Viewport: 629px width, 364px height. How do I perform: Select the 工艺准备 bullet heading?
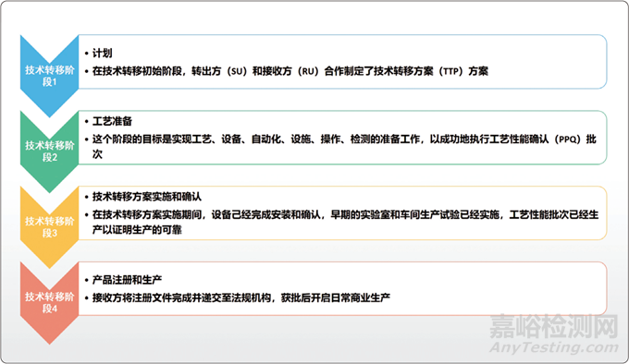[112, 121]
